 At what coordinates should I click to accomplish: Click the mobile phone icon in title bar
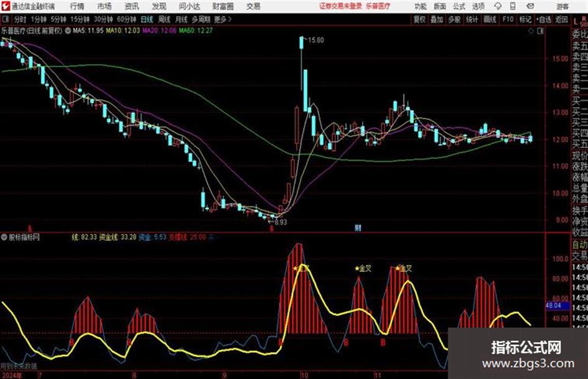pyautogui.click(x=513, y=6)
